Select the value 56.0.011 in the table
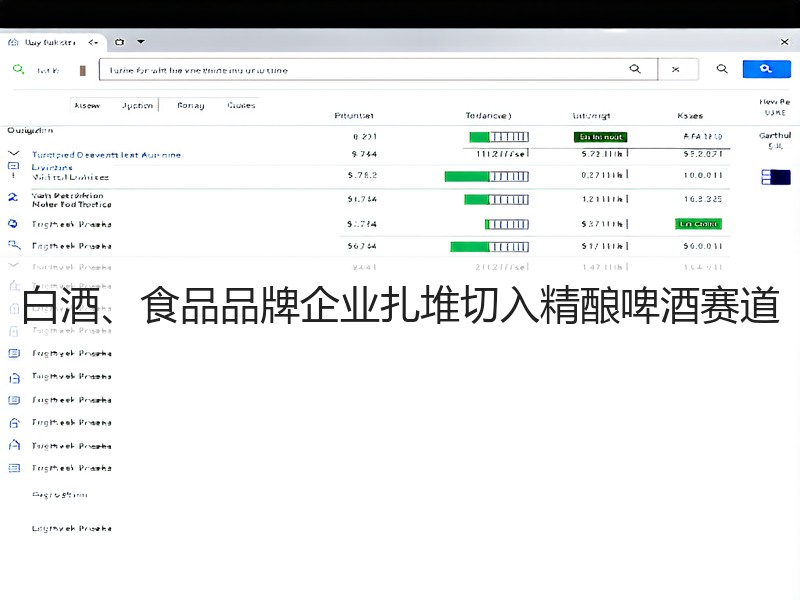The image size is (800, 600). 703,246
